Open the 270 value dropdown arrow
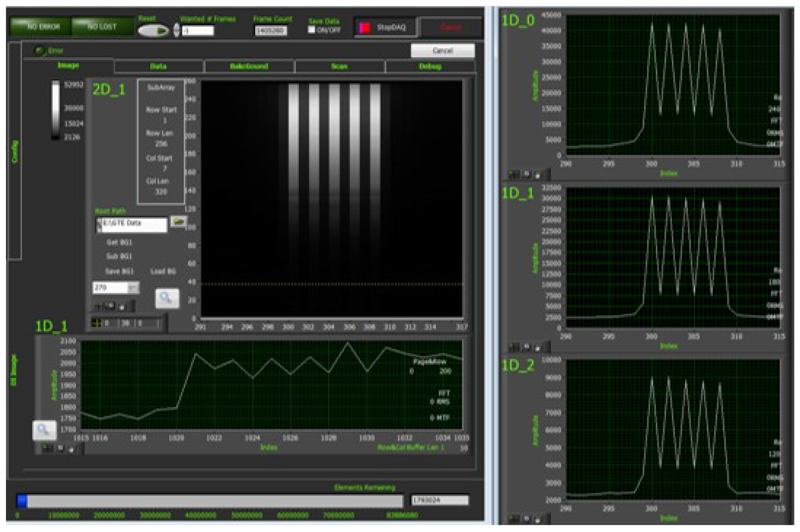 pyautogui.click(x=133, y=288)
